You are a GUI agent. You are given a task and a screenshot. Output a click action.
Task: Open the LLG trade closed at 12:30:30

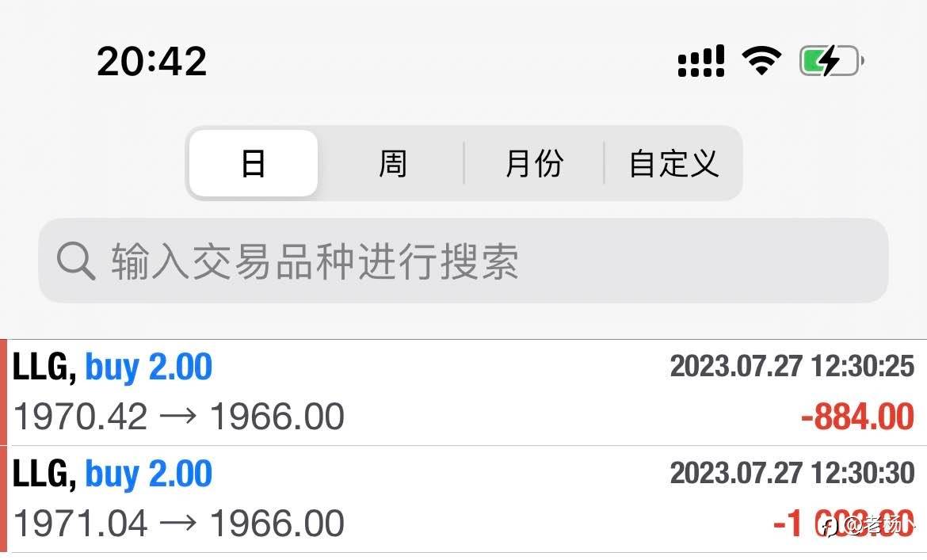click(x=463, y=500)
